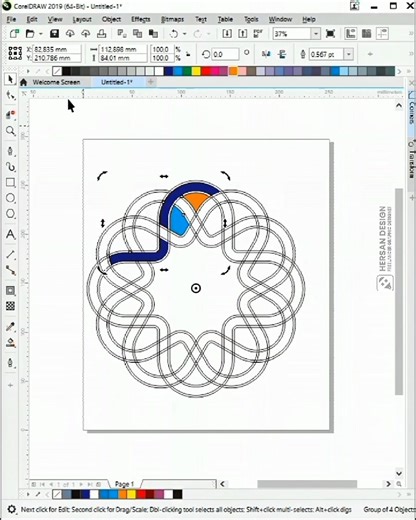Click the Paste icon in toolbar
The height and width of the screenshot is (520, 416).
[153, 34]
